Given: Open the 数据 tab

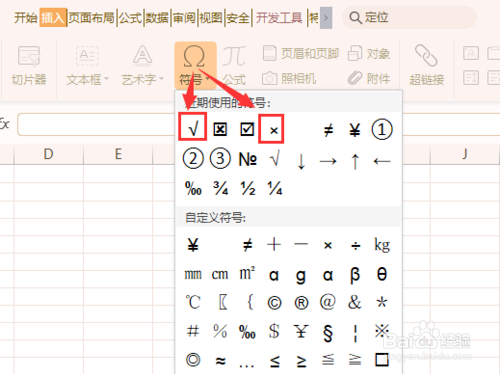Looking at the screenshot, I should tap(157, 18).
